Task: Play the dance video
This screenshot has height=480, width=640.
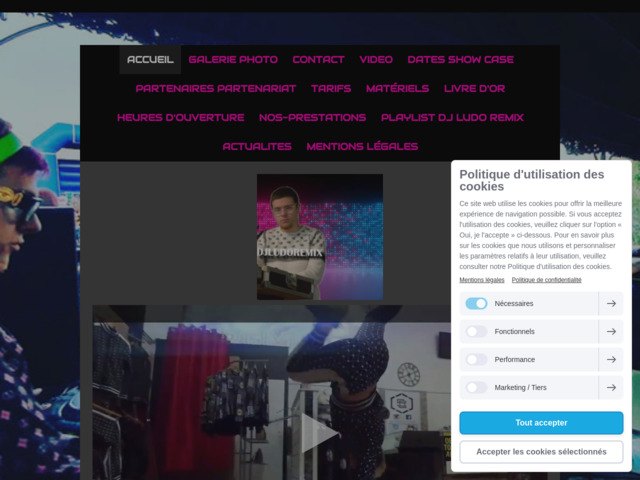Action: coord(319,432)
